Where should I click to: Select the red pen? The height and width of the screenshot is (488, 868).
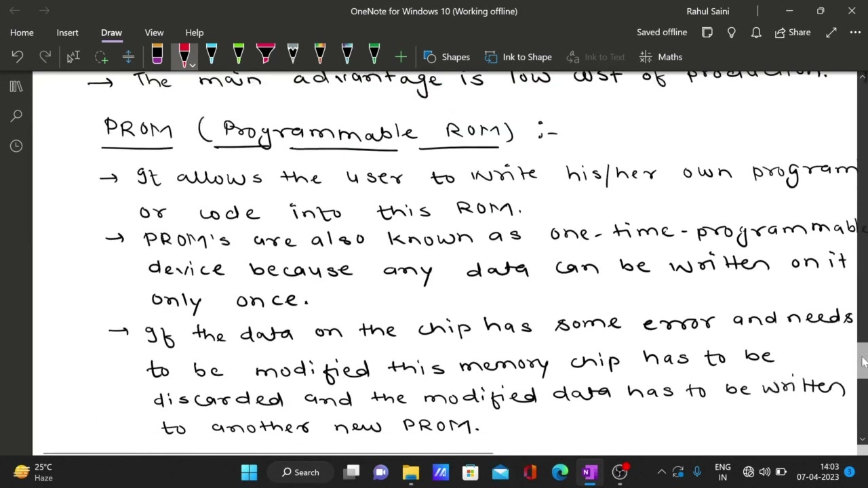click(x=183, y=56)
